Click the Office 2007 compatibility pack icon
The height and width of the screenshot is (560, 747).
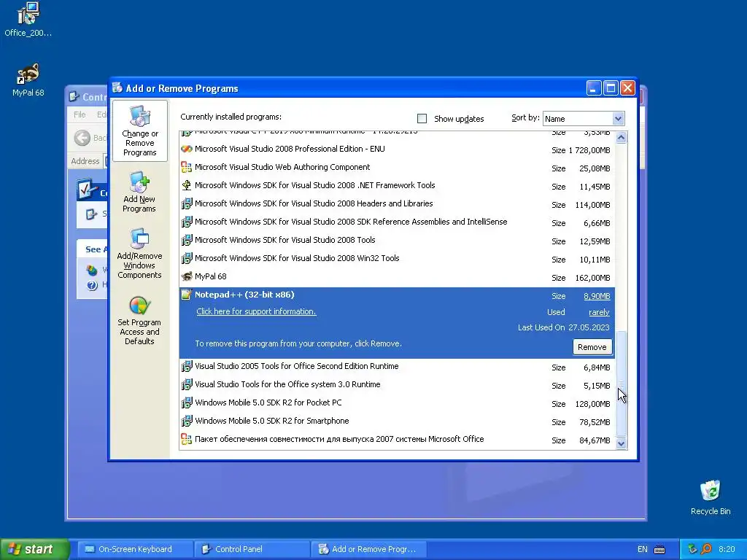[186, 439]
